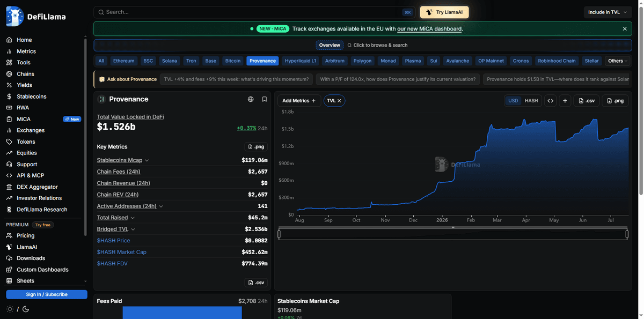Open Include in TVL dropdown

pyautogui.click(x=608, y=12)
